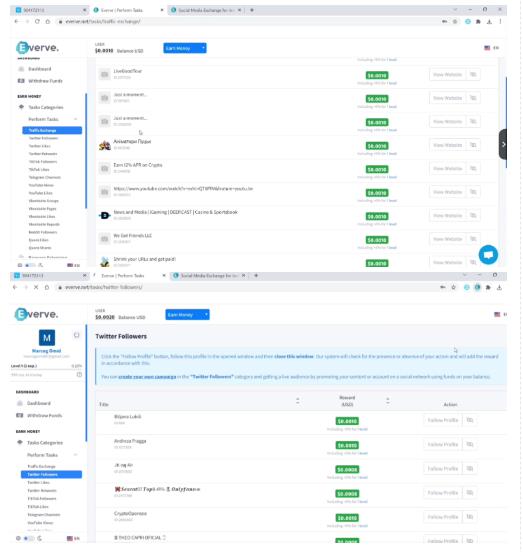Click the blue M profile avatar

[x=47, y=338]
